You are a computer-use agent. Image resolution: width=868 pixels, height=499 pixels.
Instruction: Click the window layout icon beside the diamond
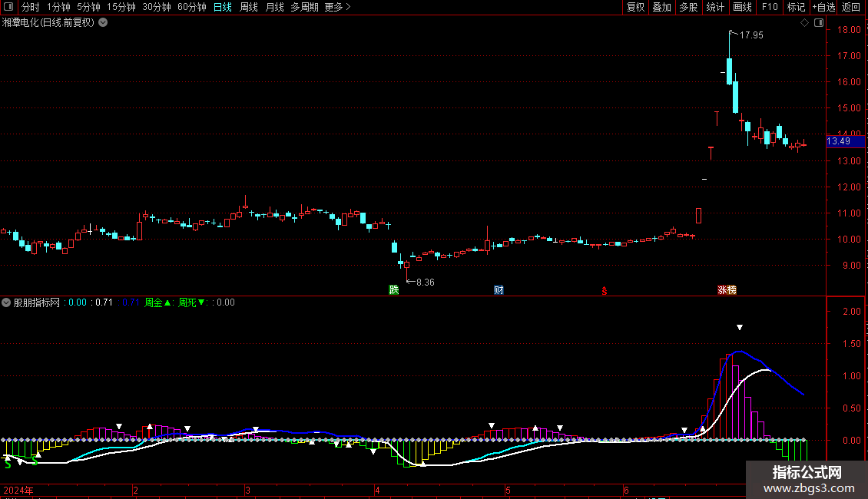819,23
